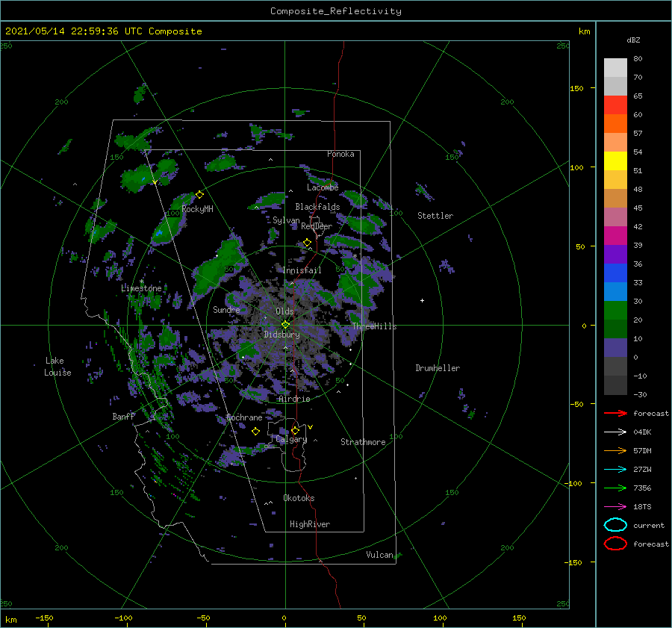Click the Lacombe town label

(323, 187)
